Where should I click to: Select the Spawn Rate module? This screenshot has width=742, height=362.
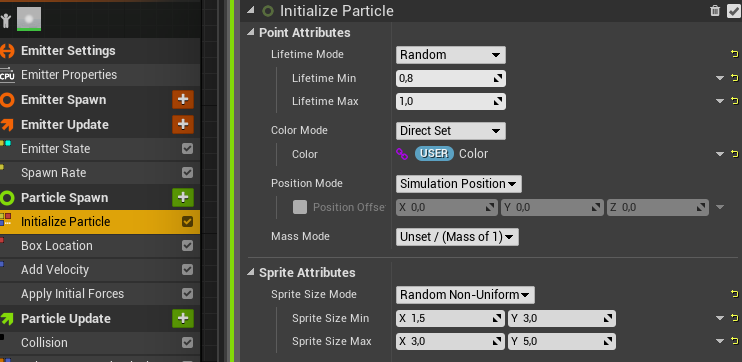[x=53, y=173]
